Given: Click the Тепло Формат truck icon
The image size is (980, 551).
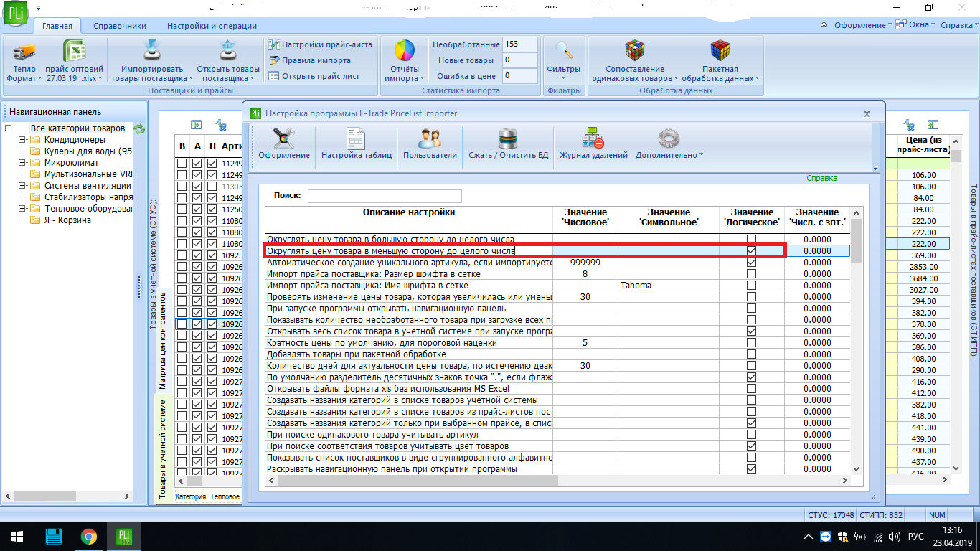Looking at the screenshot, I should [24, 52].
